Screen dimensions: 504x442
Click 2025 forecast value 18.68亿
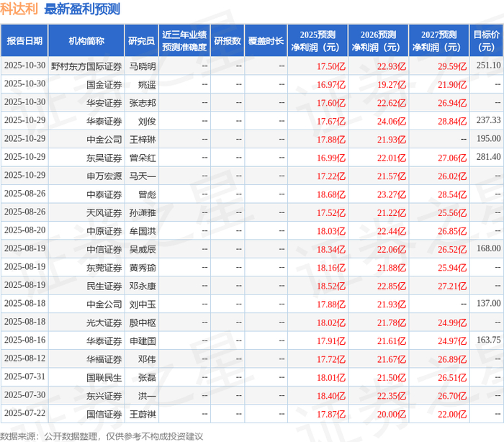tap(331, 195)
